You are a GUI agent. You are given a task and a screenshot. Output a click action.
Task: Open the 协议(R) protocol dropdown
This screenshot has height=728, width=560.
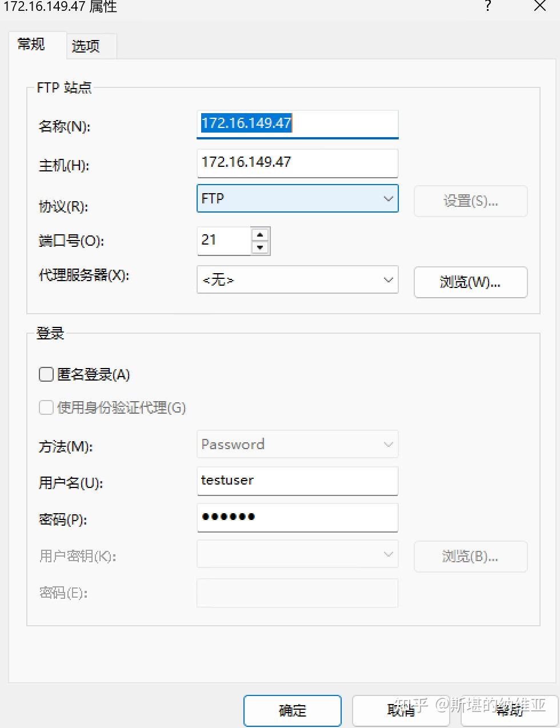[389, 198]
